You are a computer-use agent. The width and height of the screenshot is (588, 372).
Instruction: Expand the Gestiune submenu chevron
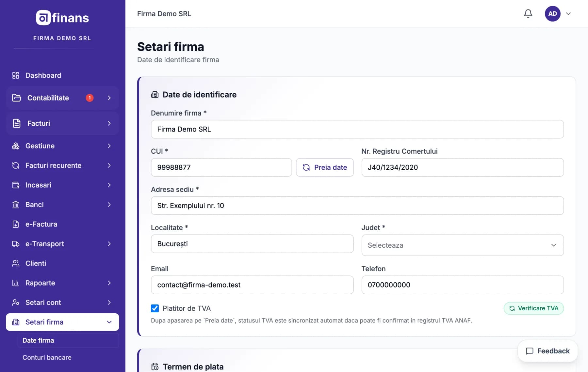(x=109, y=146)
